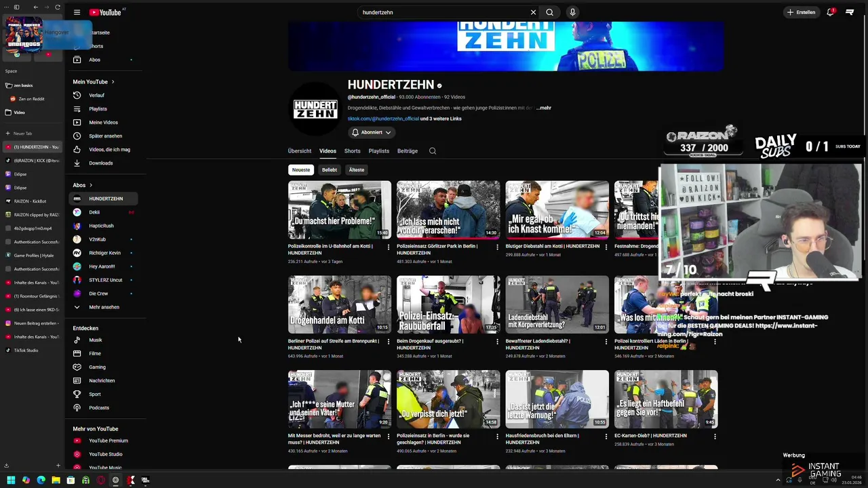This screenshot has width=868, height=488.
Task: Open options menu for EC-Karten-Dieb video
Action: click(715, 436)
